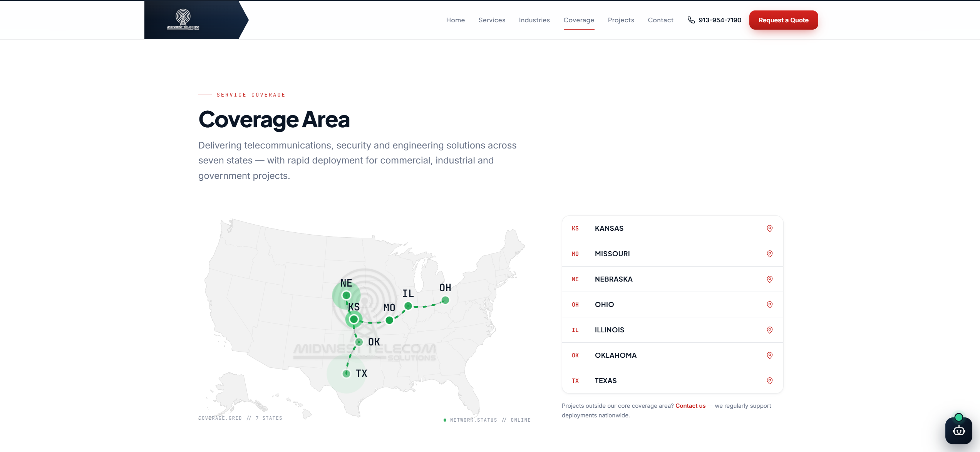The width and height of the screenshot is (980, 452).
Task: Go to the Home menu item
Action: pyautogui.click(x=456, y=20)
